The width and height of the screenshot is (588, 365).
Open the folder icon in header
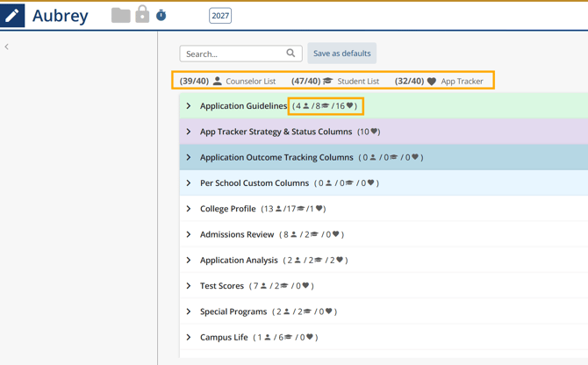[120, 15]
